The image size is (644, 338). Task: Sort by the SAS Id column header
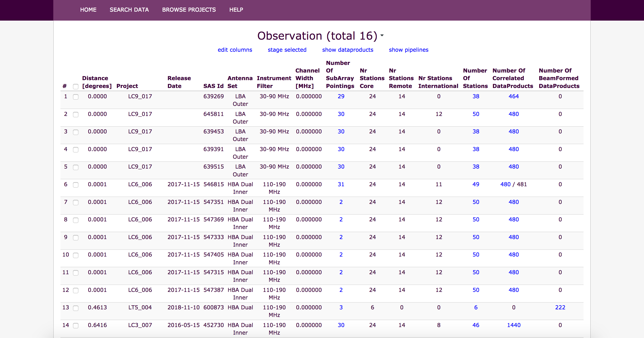213,86
